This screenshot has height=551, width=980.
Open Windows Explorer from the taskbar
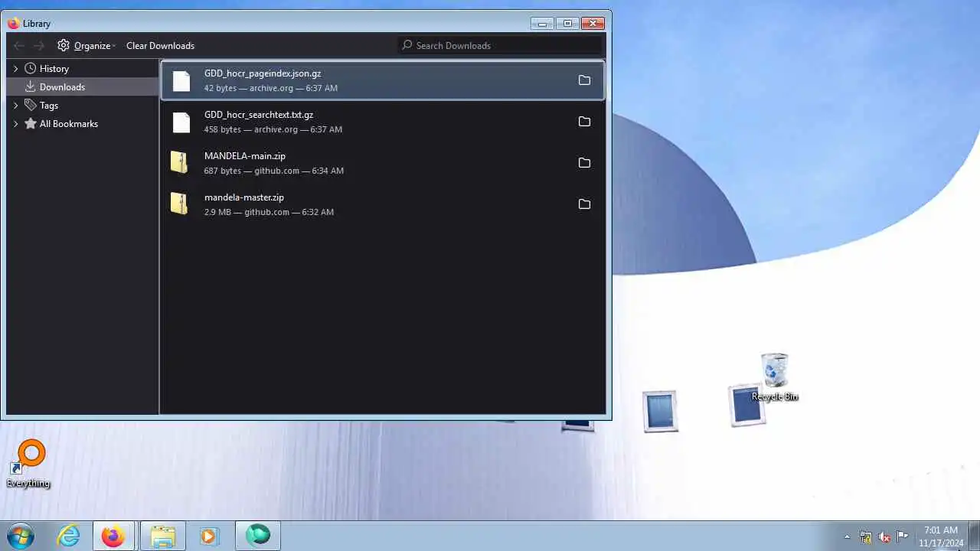click(162, 536)
